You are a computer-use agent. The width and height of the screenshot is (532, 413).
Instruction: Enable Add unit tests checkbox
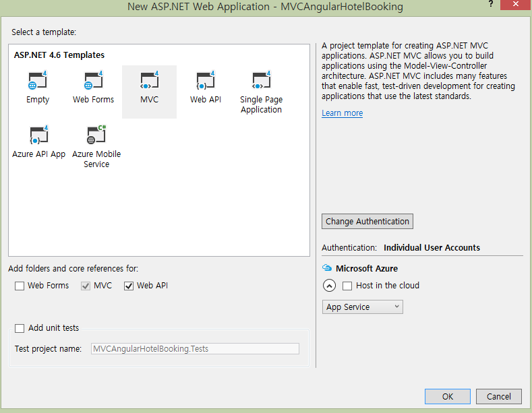(20, 328)
